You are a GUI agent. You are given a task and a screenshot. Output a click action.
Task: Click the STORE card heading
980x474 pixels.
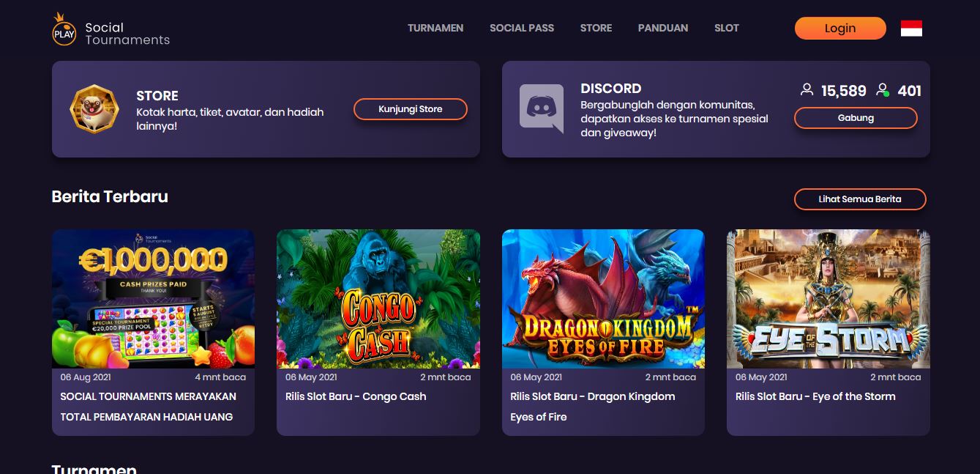tap(157, 96)
